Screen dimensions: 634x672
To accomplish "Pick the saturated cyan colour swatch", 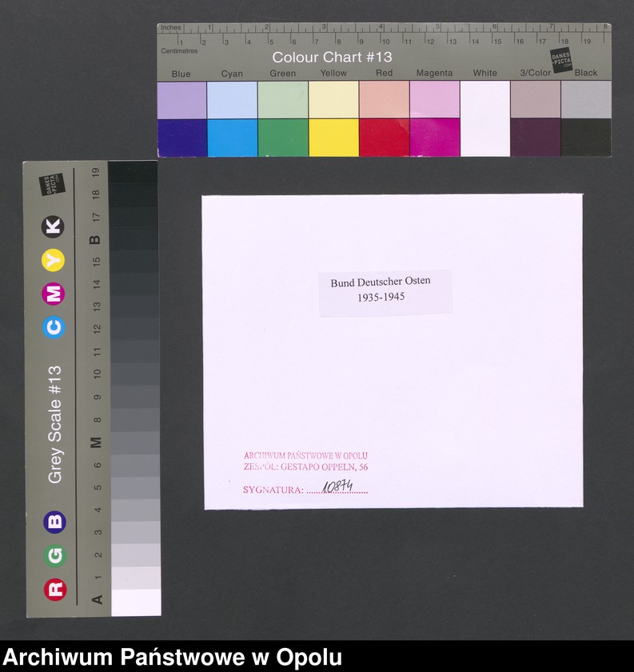I will (x=232, y=138).
